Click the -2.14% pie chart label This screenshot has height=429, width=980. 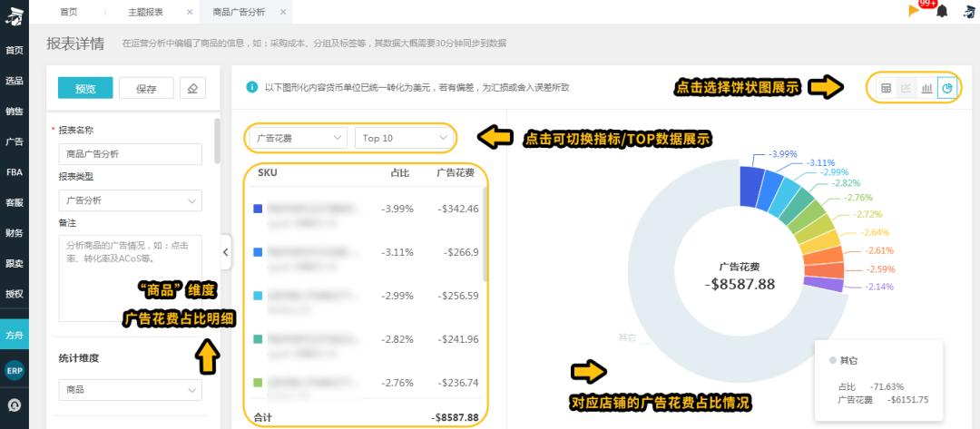click(x=878, y=287)
